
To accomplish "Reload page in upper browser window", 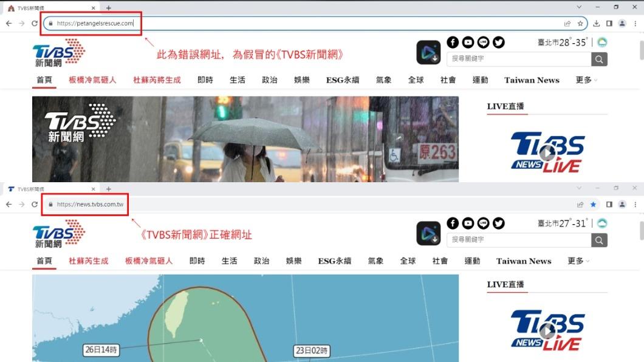I will tap(35, 24).
